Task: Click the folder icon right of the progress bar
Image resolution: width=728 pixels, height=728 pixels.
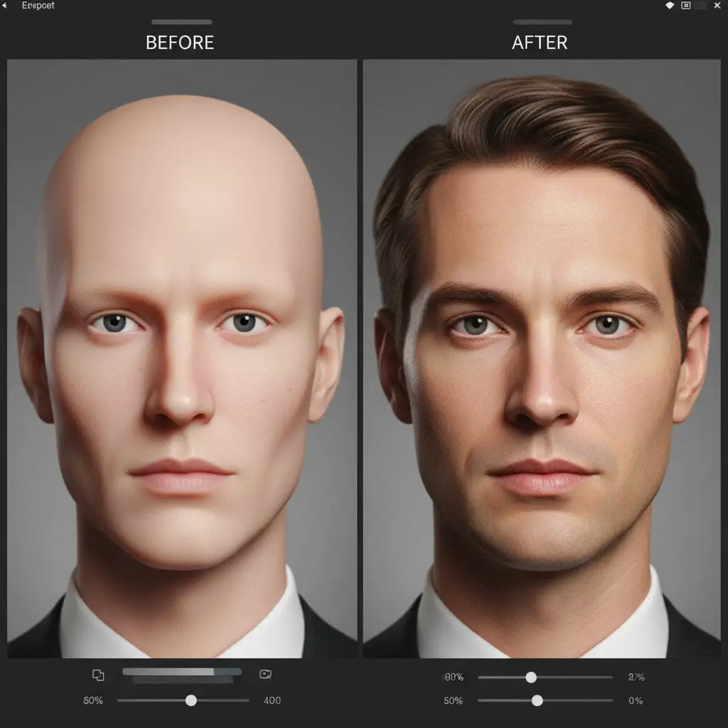Action: click(x=265, y=674)
